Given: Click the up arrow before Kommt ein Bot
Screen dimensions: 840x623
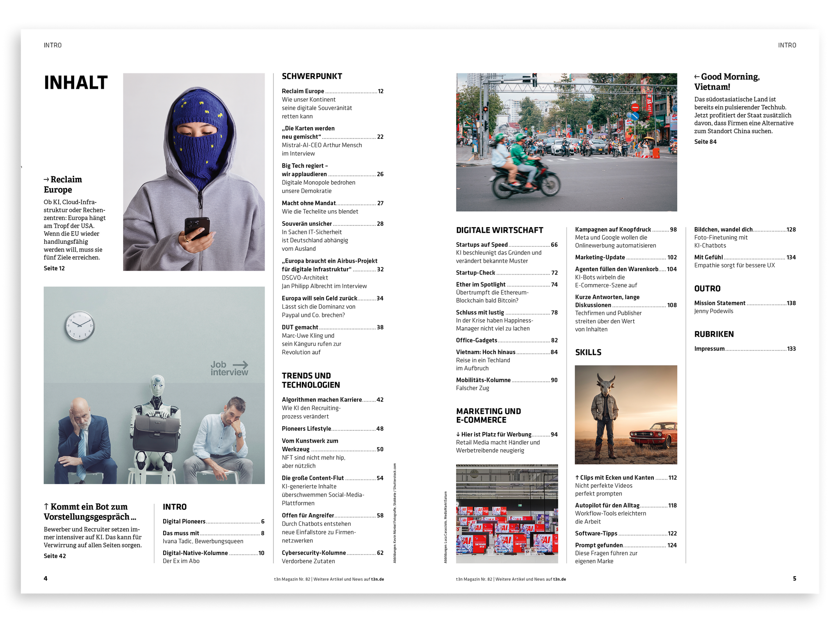Looking at the screenshot, I should [46, 507].
